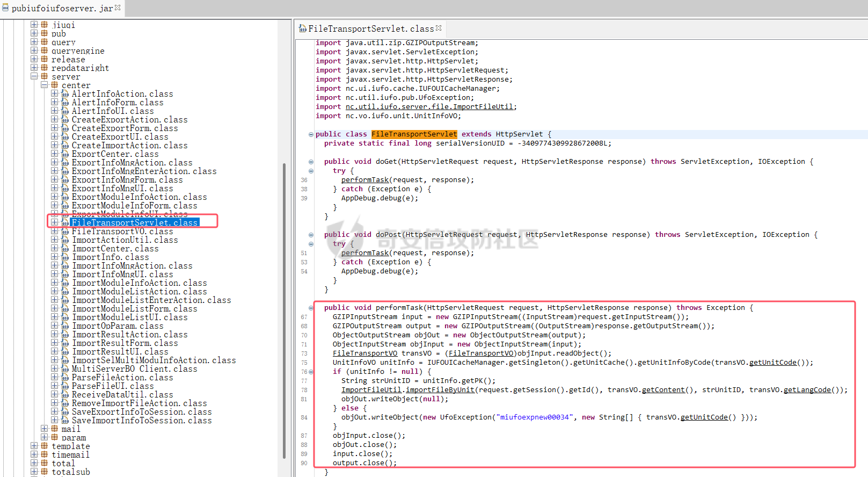868x477 pixels.
Task: Click the ImportCenter.class file icon
Action: (64, 248)
